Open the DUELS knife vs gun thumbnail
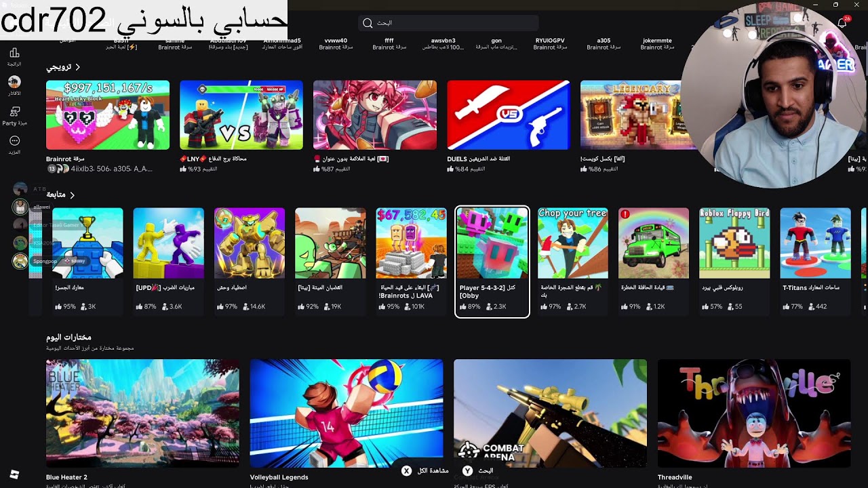This screenshot has height=488, width=868. tap(509, 115)
